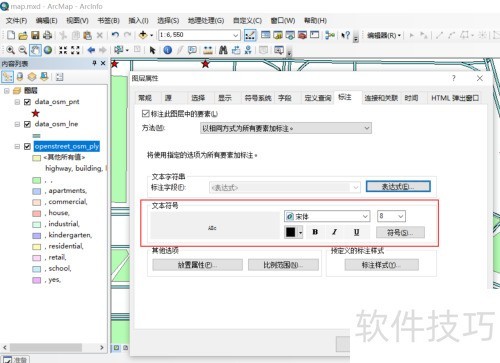Open the Editor toolbar icon
500x363 pixels.
pyautogui.click(x=250, y=35)
